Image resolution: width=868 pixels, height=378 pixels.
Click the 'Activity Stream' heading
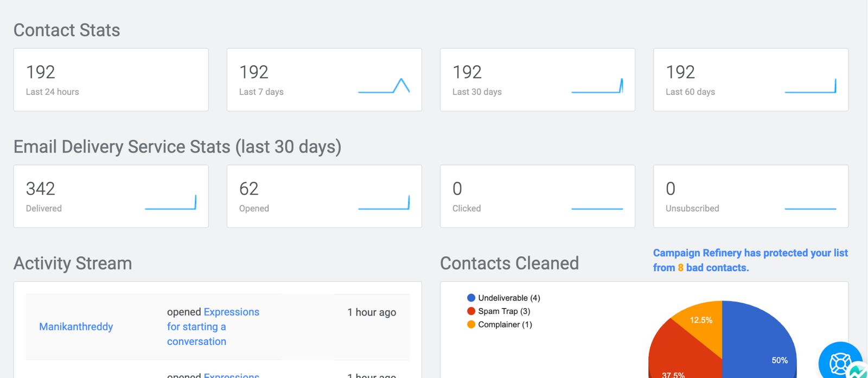73,263
